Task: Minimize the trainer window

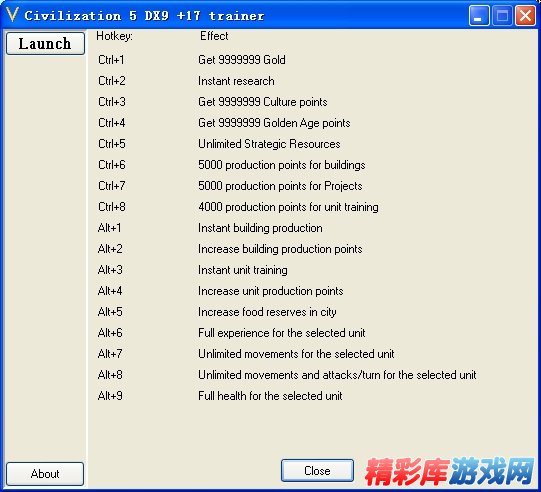Action: [x=479, y=15]
